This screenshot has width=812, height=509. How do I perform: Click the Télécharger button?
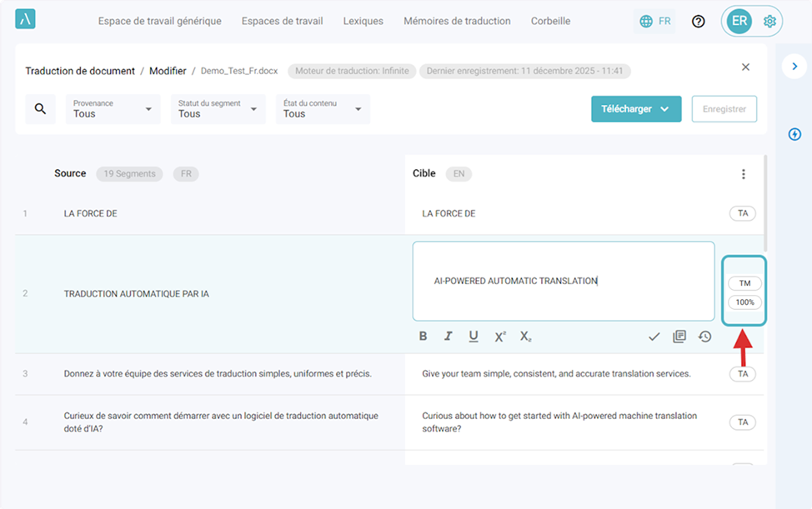[x=636, y=109]
